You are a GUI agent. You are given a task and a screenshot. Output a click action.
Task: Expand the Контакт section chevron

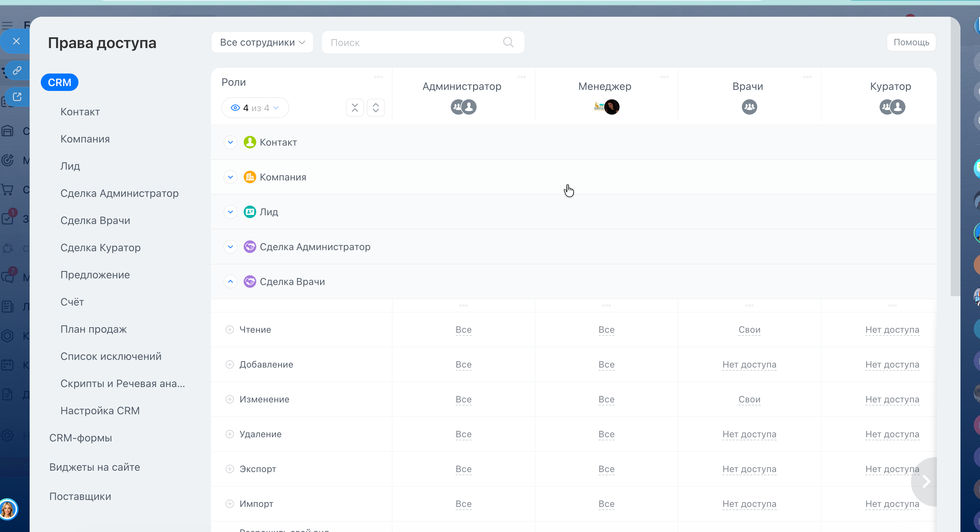point(230,142)
